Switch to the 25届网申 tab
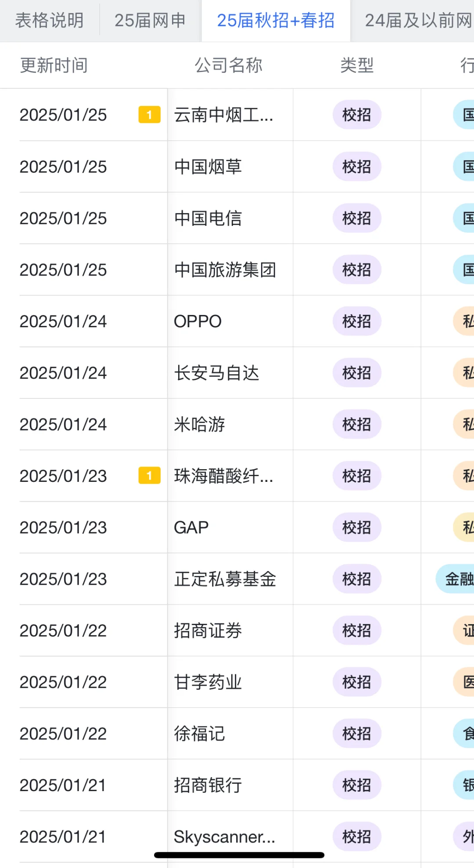The image size is (474, 868). (x=150, y=21)
